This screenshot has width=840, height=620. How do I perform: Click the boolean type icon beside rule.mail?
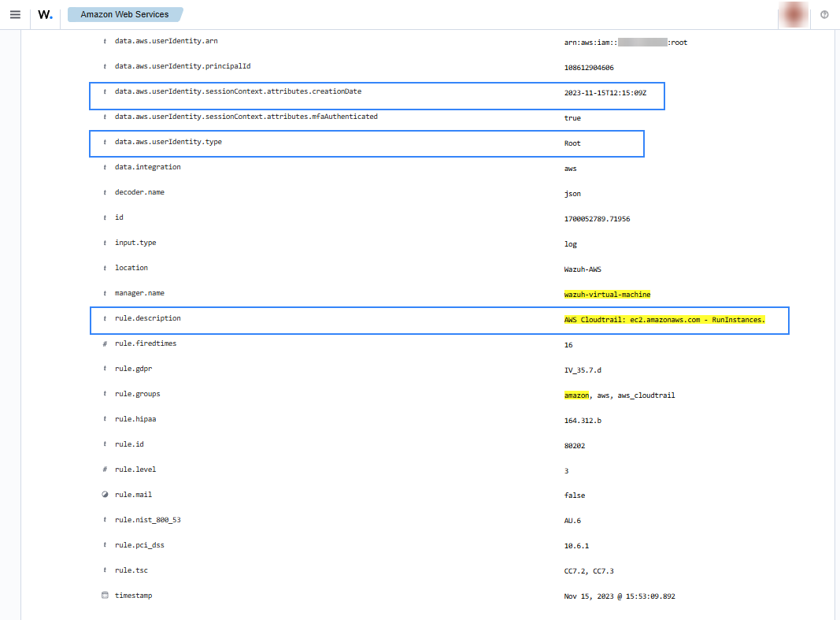pos(105,495)
